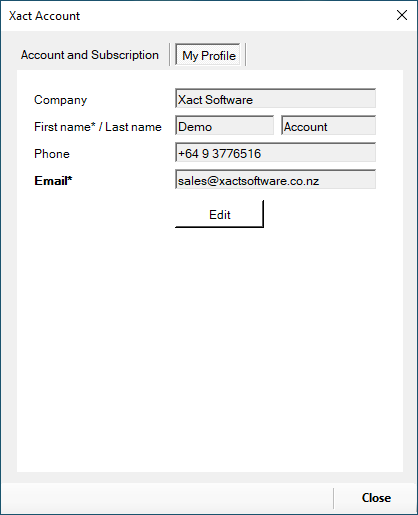Click the bold Email* label
The width and height of the screenshot is (418, 515).
53,181
